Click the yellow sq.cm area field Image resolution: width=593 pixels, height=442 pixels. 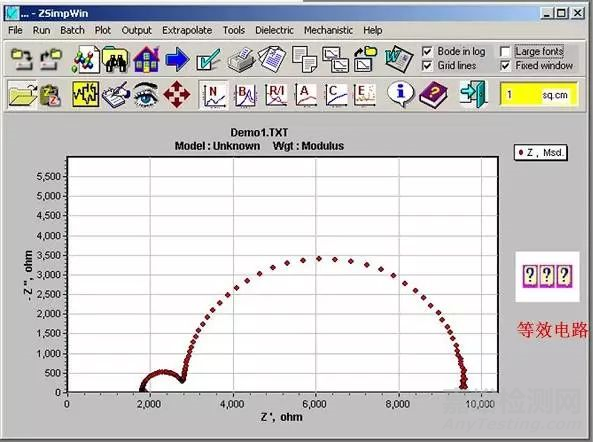coord(539,95)
